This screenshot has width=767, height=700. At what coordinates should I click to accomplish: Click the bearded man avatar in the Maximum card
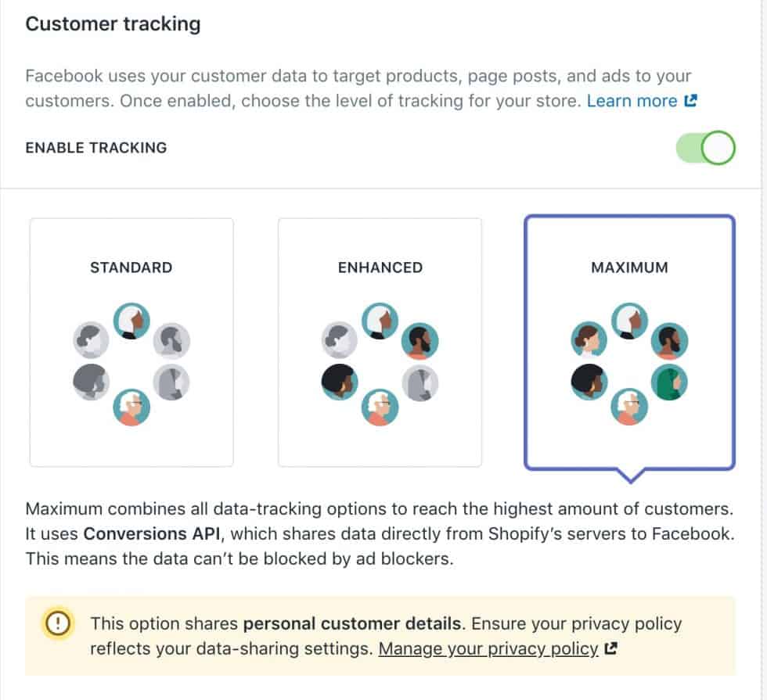671,341
